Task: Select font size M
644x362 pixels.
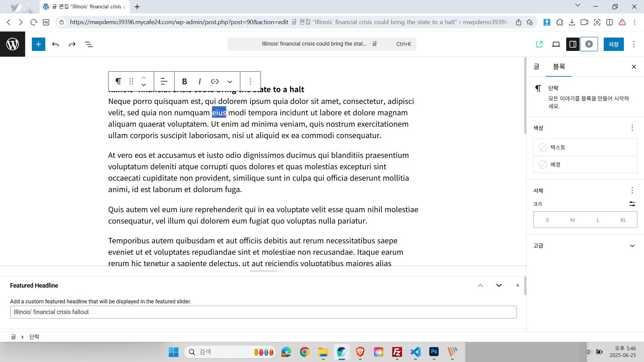Action: [573, 220]
